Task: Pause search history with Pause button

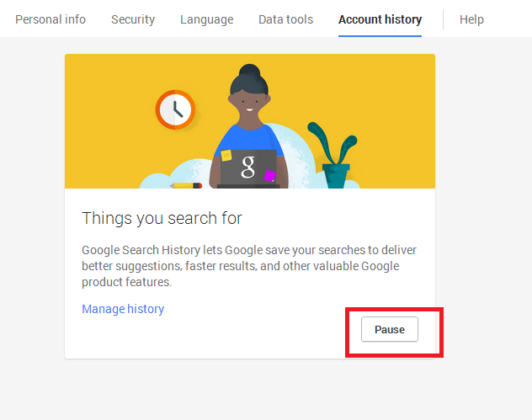Action: (x=390, y=329)
